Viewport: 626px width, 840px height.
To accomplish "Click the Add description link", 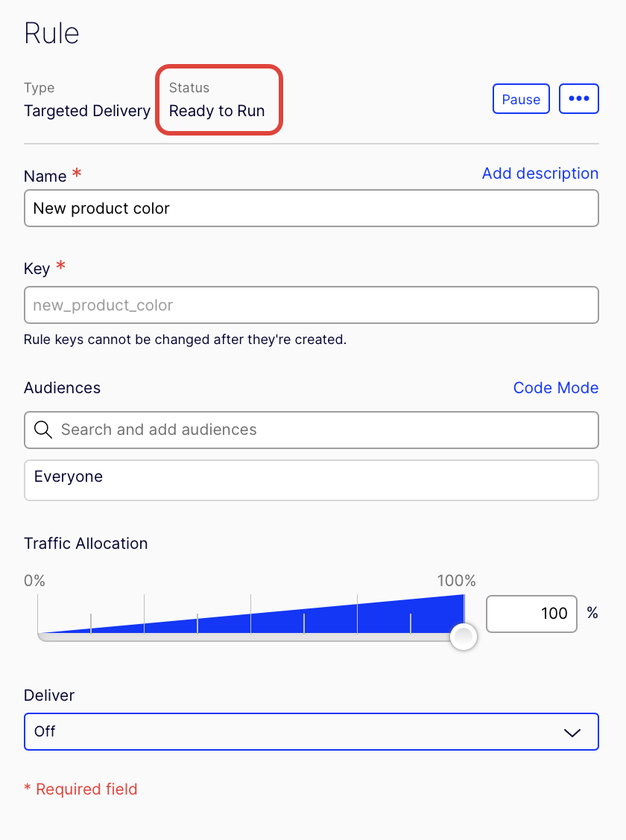I will (540, 174).
